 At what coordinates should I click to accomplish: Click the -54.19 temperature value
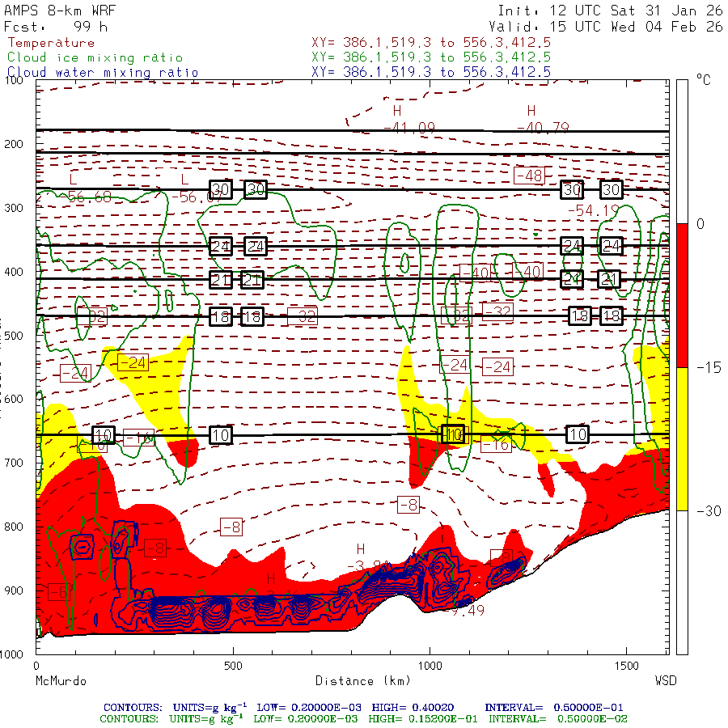point(594,211)
